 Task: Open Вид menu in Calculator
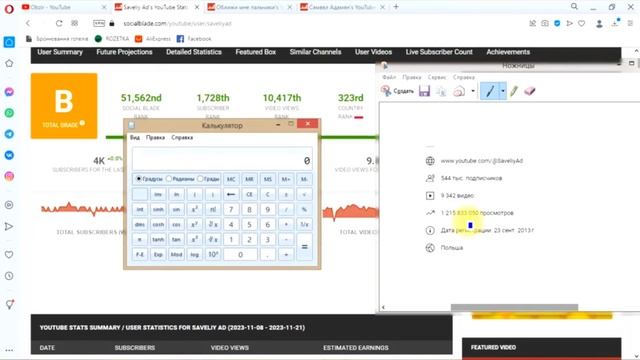(x=135, y=138)
